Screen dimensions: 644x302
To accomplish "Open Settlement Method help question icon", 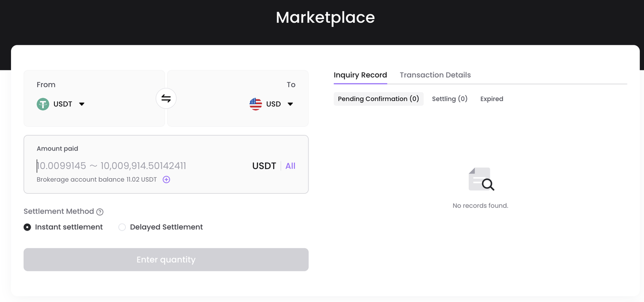I will [x=100, y=212].
